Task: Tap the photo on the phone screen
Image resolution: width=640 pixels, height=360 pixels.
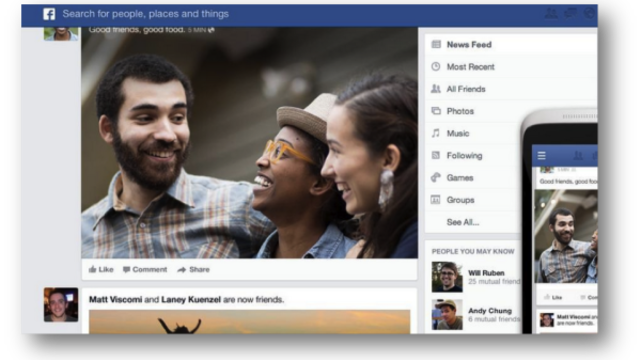Action: (566, 236)
